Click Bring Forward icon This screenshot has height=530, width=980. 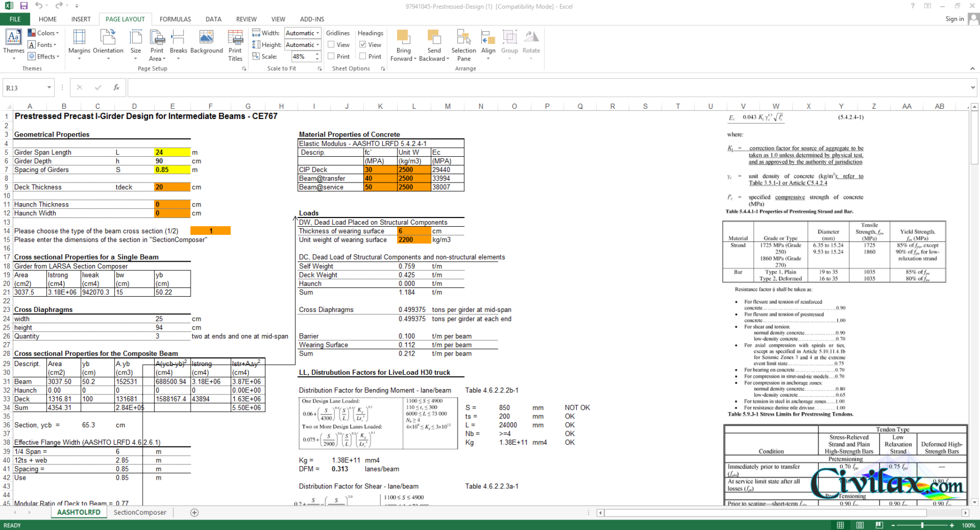(x=403, y=37)
